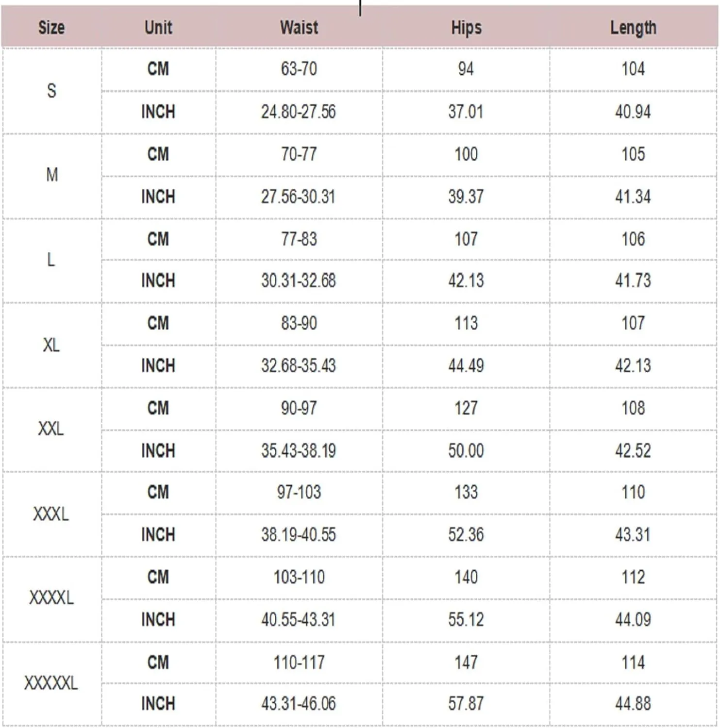Select the S size row label
720x728 pixels.
click(x=51, y=91)
